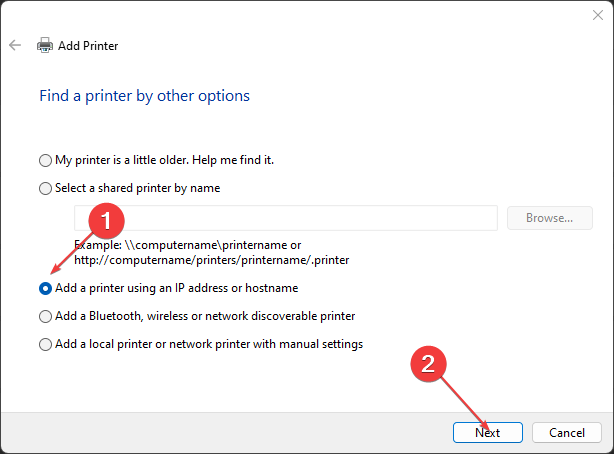614x454 pixels.
Task: Click the 'Help me find it' label text
Action: tap(233, 160)
